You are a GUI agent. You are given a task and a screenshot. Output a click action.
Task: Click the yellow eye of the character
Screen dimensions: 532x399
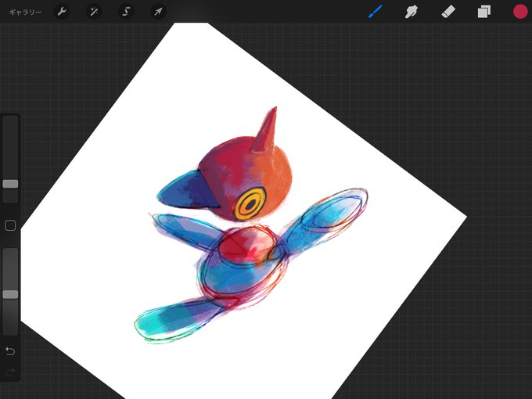coord(250,204)
